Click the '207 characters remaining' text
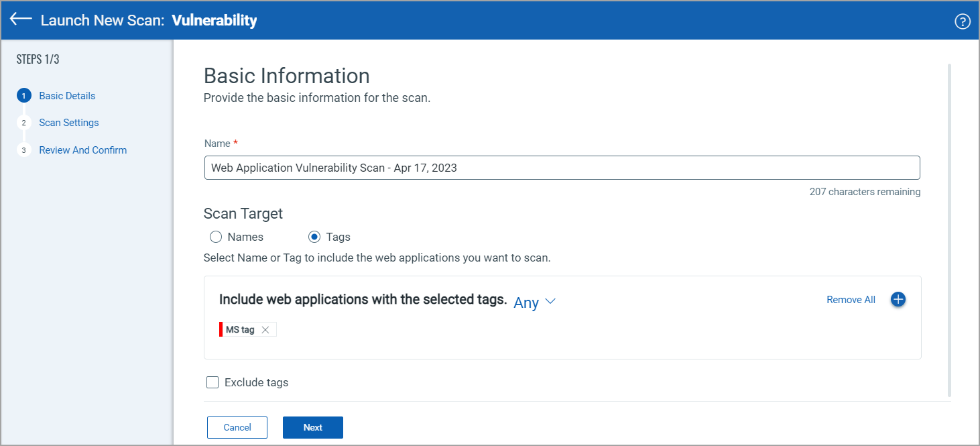980x446 pixels. click(865, 192)
